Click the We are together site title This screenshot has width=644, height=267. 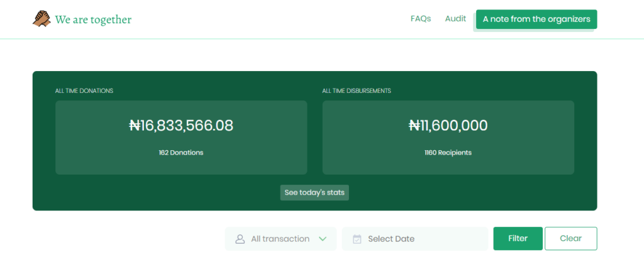pos(93,19)
